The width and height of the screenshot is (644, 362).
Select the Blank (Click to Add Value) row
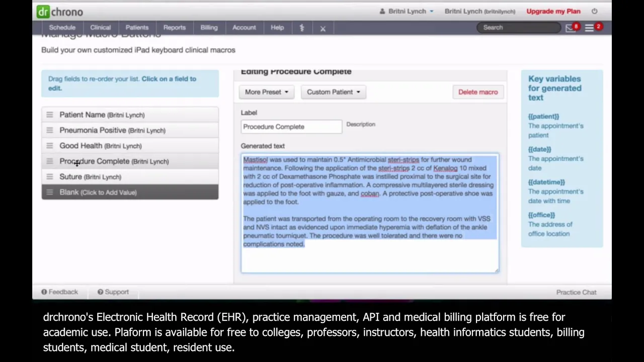(130, 192)
